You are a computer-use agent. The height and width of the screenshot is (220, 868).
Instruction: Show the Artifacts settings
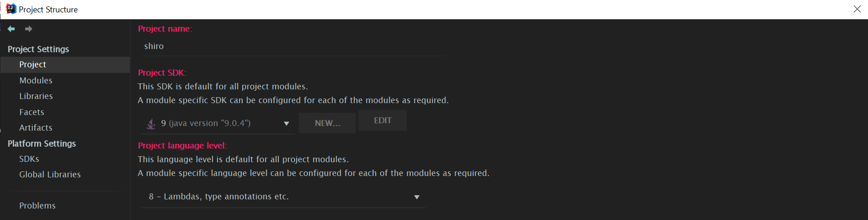point(36,128)
